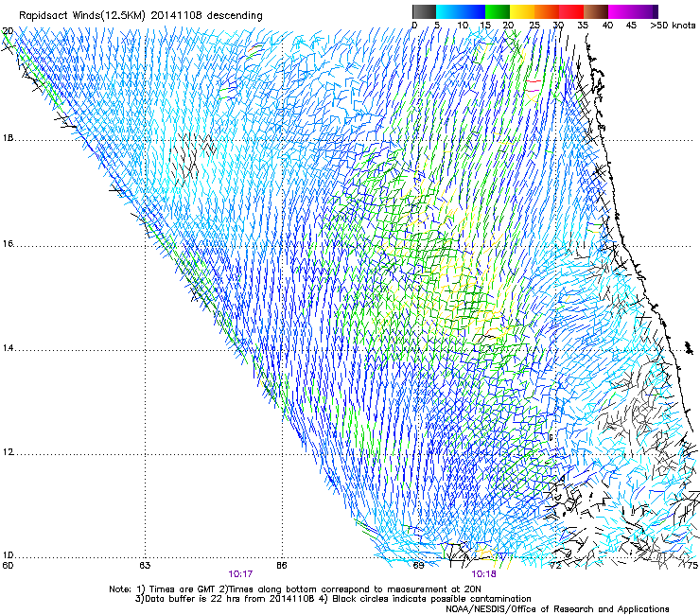This screenshot has width=700, height=615.
Task: Click the '14' latitude label
Action: (8, 348)
